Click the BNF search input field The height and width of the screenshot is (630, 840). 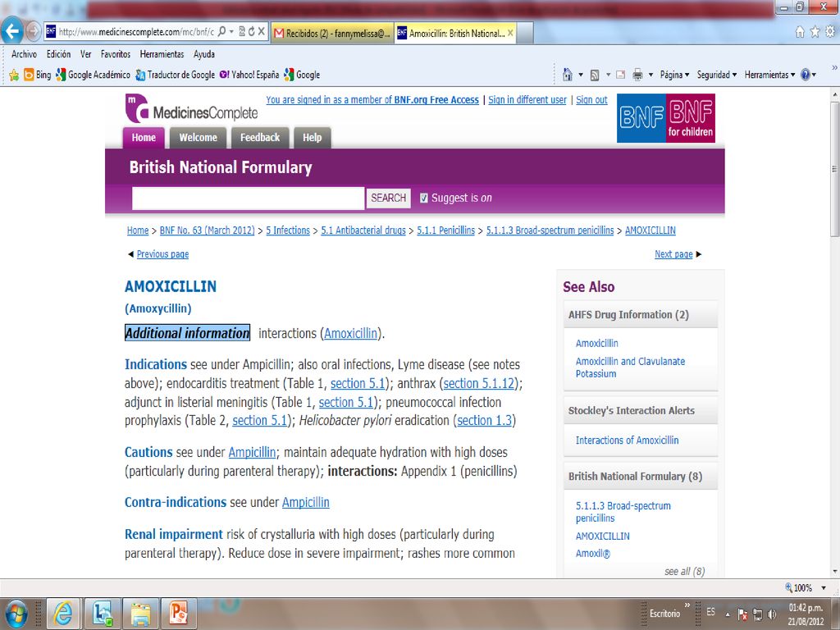coord(248,199)
